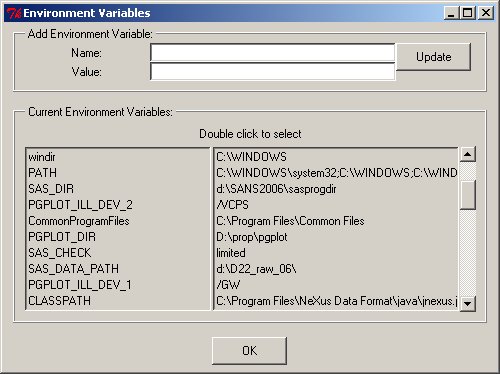Image resolution: width=500 pixels, height=374 pixels.
Task: Minimize the Environment Variables window
Action: tap(451, 13)
